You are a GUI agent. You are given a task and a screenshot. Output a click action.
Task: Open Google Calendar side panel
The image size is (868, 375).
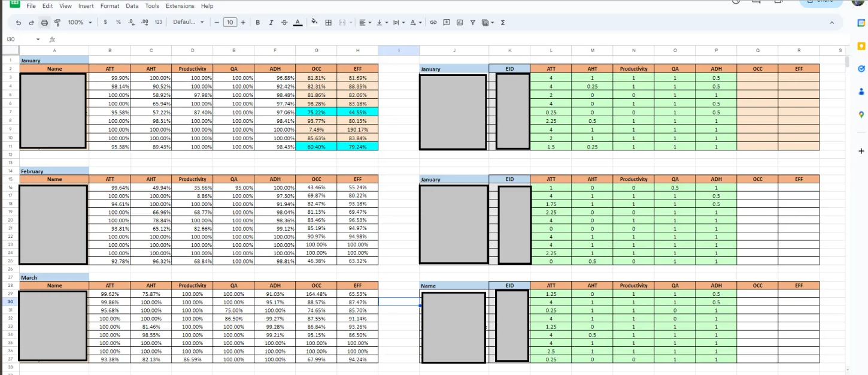point(861,23)
